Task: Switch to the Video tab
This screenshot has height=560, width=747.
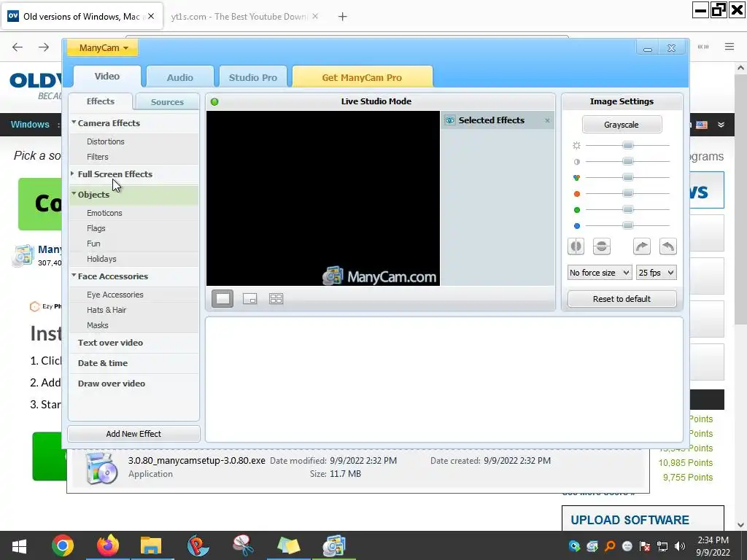Action: [x=107, y=76]
